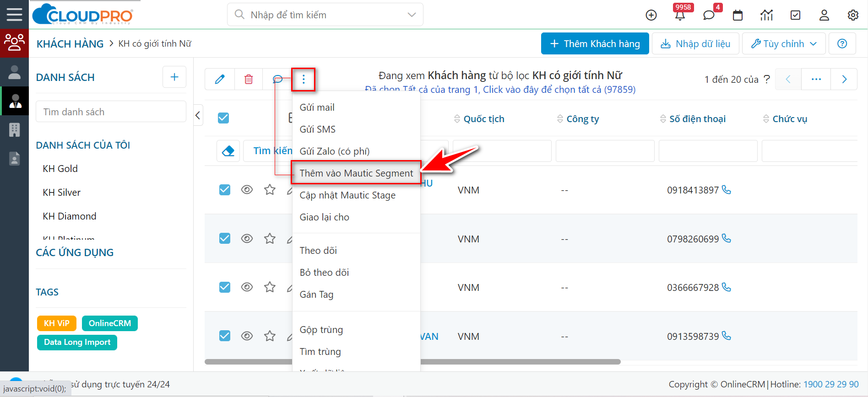Select the KH ViP orange tag
Image resolution: width=868 pixels, height=397 pixels.
(57, 323)
